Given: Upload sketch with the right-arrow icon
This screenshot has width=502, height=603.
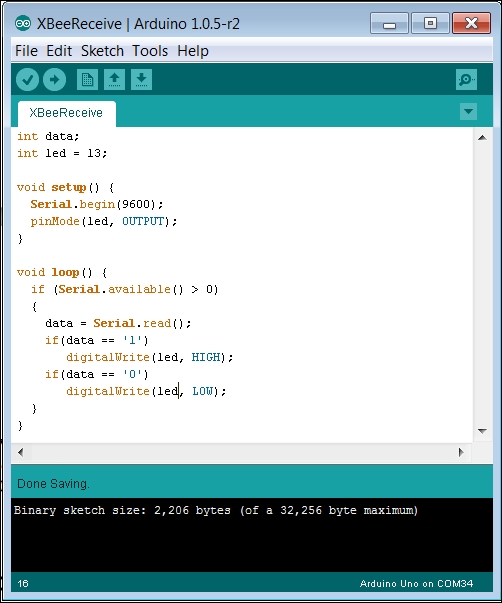Looking at the screenshot, I should pyautogui.click(x=54, y=80).
